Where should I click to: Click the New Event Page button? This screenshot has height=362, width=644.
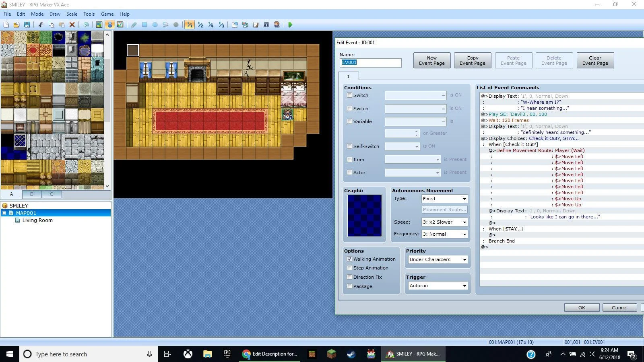click(432, 60)
